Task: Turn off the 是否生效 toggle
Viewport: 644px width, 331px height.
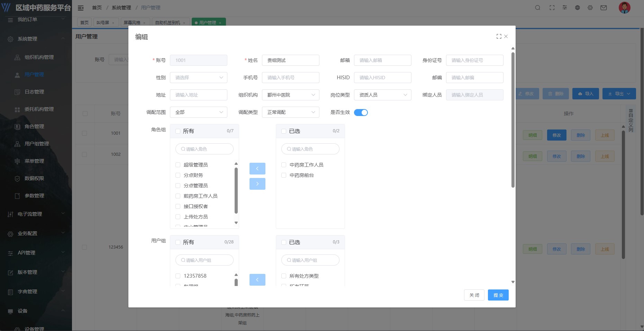Action: tap(361, 112)
